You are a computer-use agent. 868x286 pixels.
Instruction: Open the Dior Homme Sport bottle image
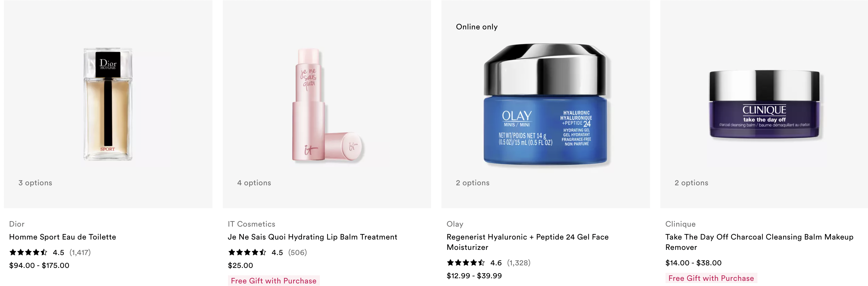click(x=108, y=104)
